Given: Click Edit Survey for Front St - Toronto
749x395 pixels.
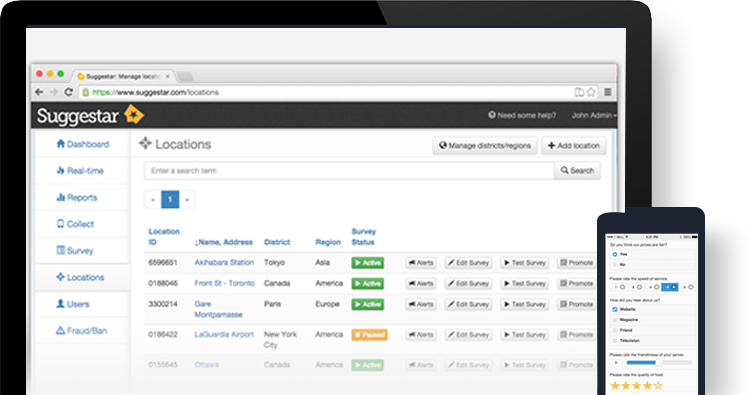Looking at the screenshot, I should (468, 284).
